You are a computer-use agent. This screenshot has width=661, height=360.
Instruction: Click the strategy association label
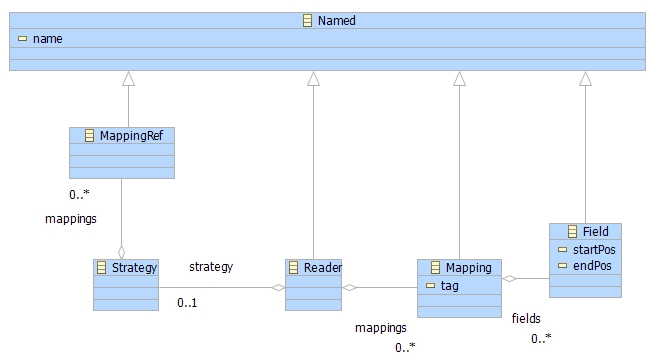211,267
